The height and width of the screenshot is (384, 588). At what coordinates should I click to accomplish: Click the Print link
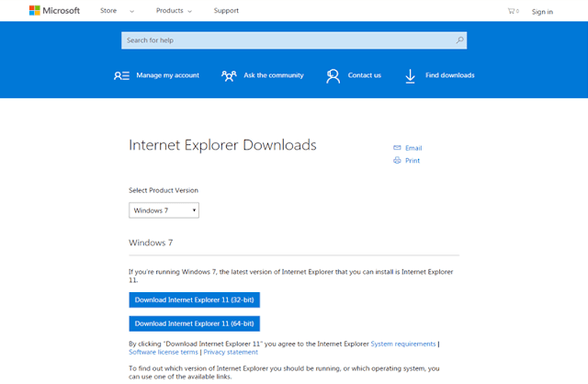(413, 161)
